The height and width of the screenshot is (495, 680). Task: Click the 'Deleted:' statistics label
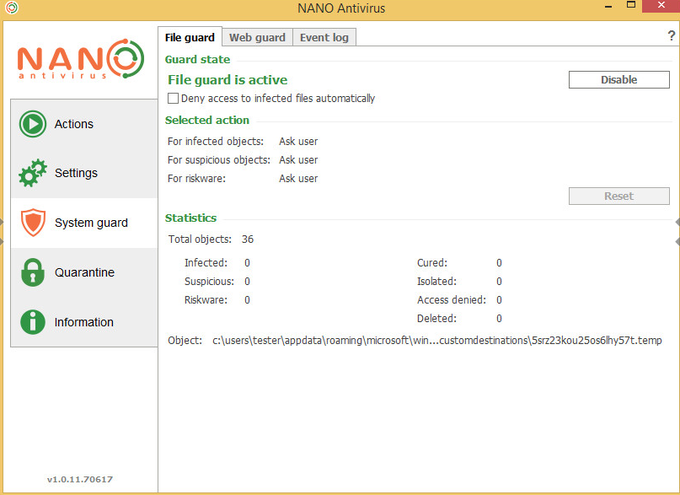point(437,319)
